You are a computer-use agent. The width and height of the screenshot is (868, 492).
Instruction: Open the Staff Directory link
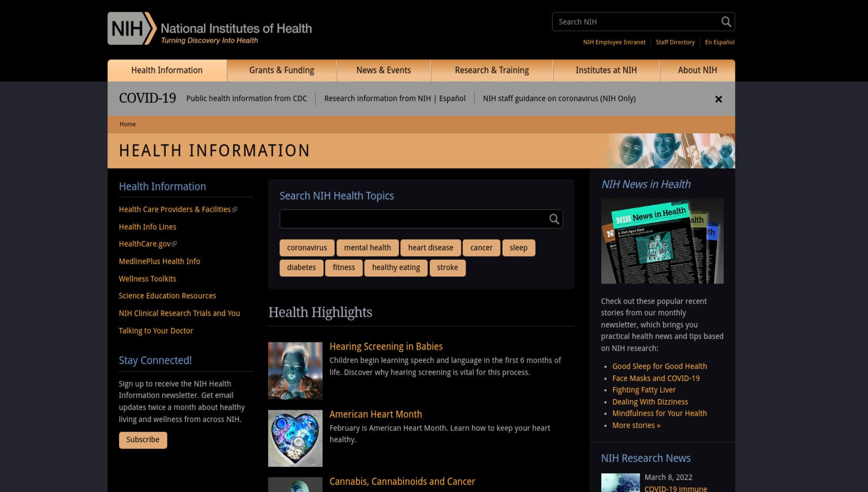(675, 42)
